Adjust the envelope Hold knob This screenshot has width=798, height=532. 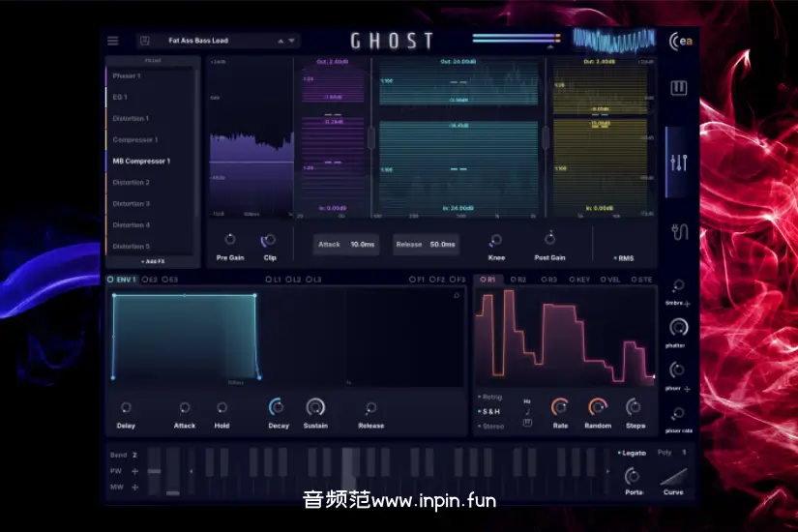click(222, 408)
